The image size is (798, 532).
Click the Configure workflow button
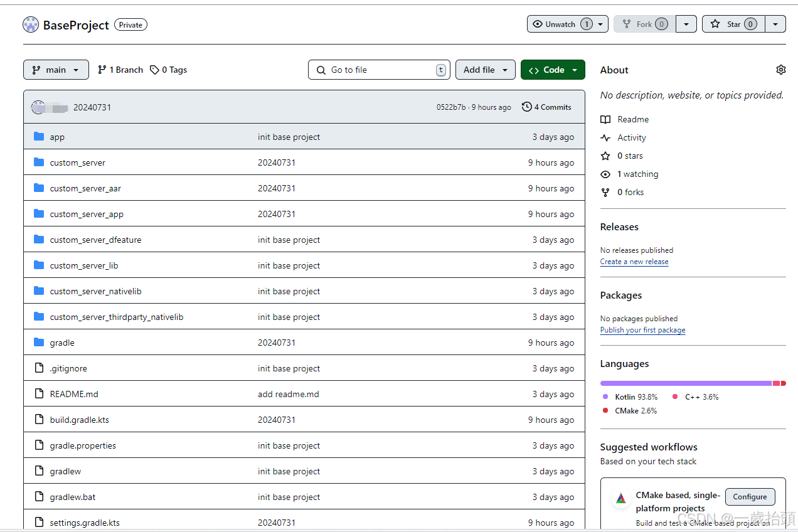pyautogui.click(x=750, y=496)
